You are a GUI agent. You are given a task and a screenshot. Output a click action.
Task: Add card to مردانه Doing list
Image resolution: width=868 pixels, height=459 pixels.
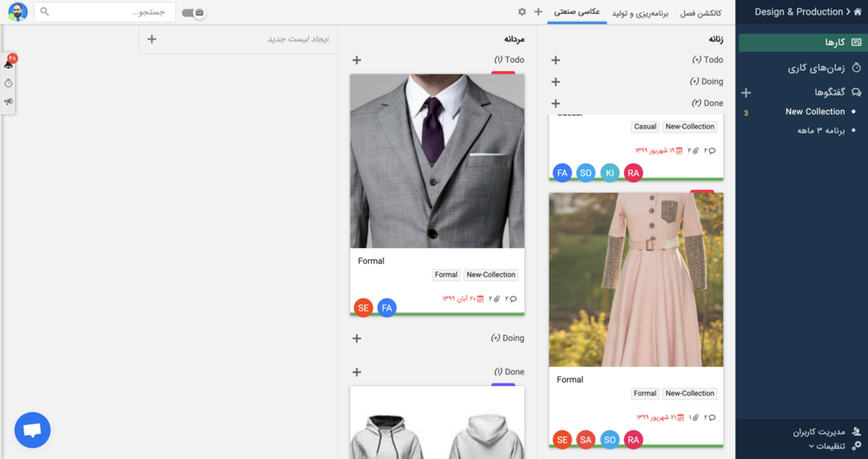pyautogui.click(x=357, y=338)
